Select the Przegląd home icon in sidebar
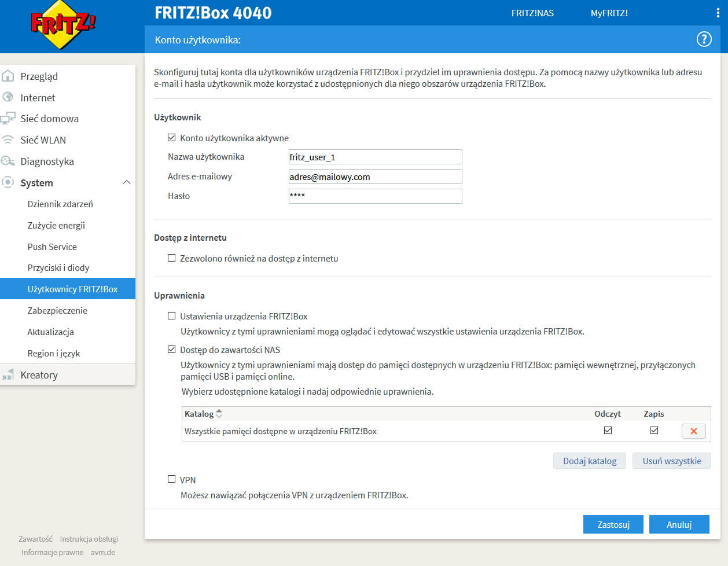This screenshot has height=566, width=728. pos(8,76)
